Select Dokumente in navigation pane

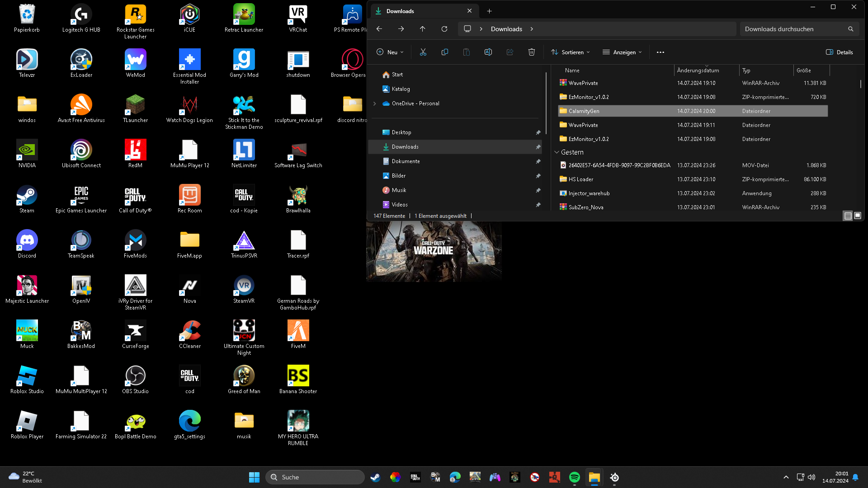(406, 161)
